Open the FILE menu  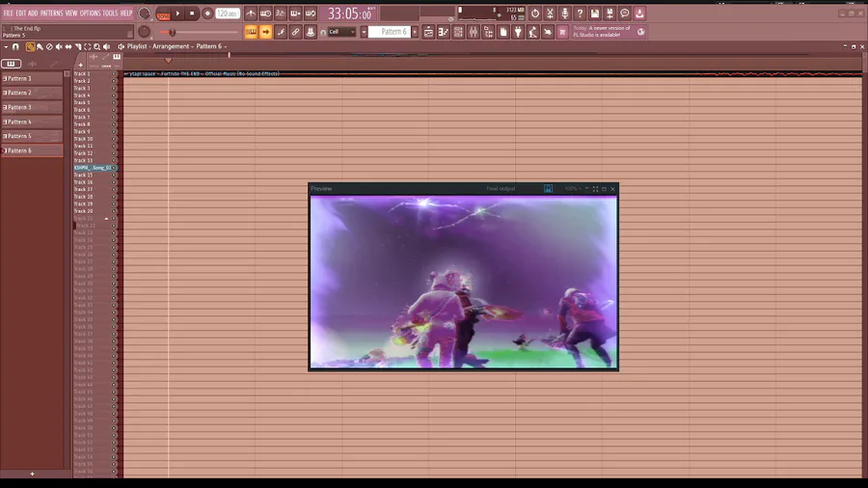coord(9,13)
